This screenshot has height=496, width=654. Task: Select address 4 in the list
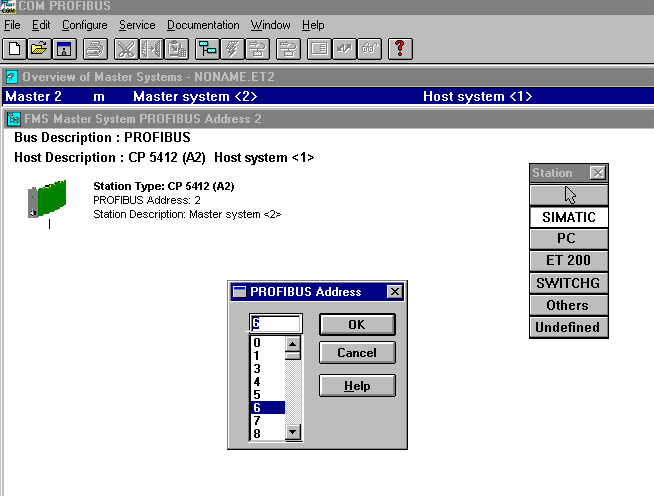click(268, 382)
